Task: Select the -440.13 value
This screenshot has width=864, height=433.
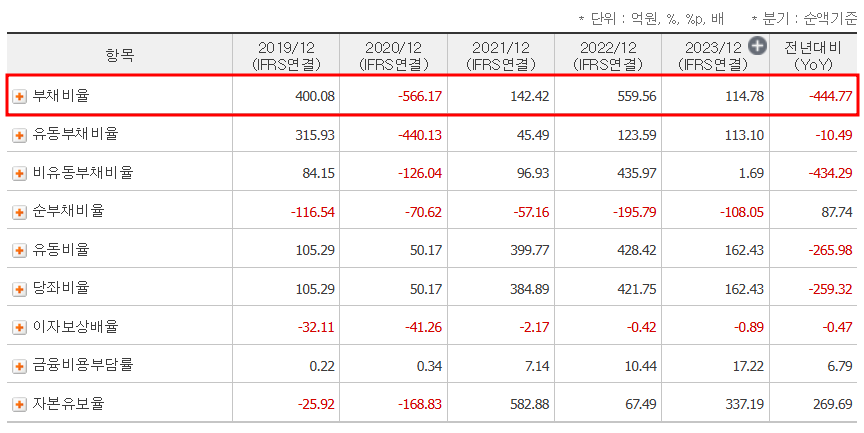Action: coord(419,135)
